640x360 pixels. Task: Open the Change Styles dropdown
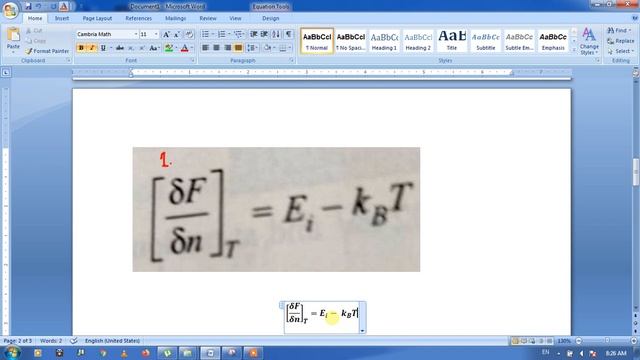(x=589, y=41)
